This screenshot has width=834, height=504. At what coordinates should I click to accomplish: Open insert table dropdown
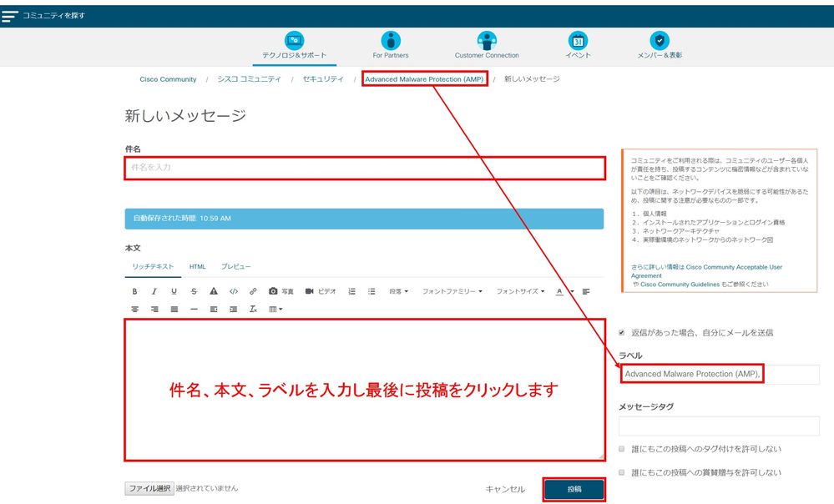[x=275, y=309]
